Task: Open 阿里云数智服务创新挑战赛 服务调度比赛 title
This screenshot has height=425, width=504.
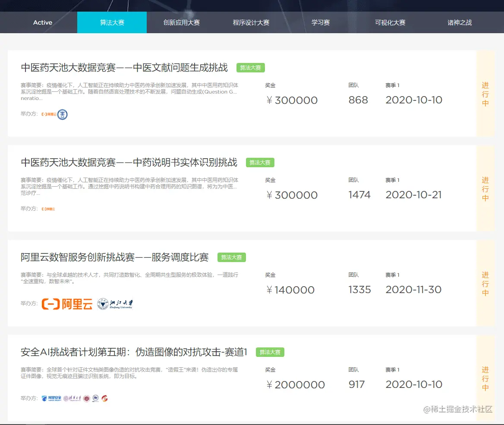Action: pos(114,257)
